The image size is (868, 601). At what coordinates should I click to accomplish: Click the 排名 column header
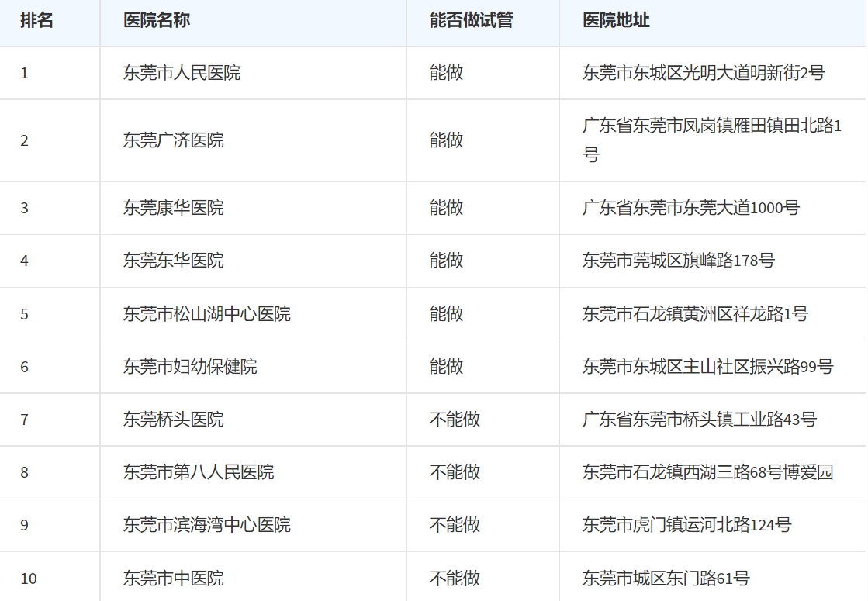click(36, 20)
